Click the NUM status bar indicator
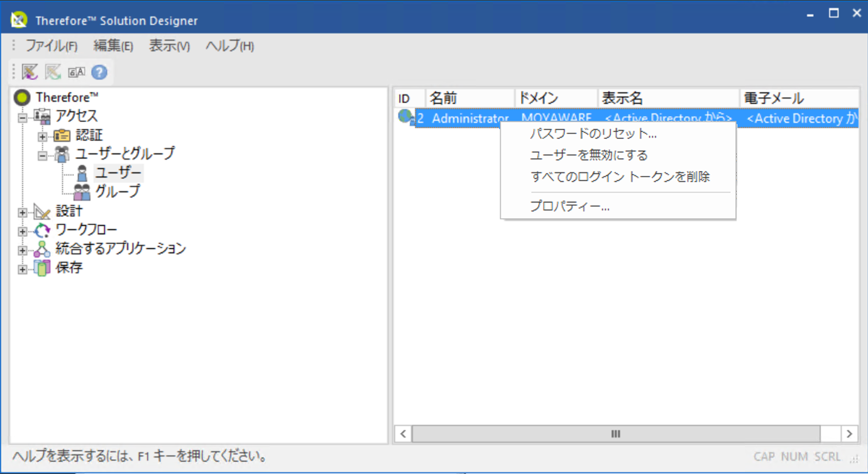 point(794,457)
